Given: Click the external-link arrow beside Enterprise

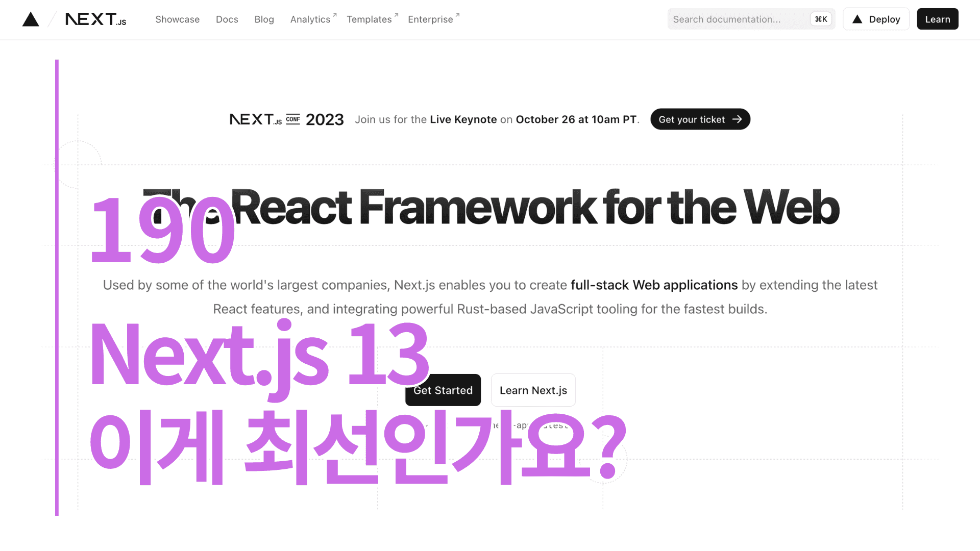Looking at the screenshot, I should (457, 14).
